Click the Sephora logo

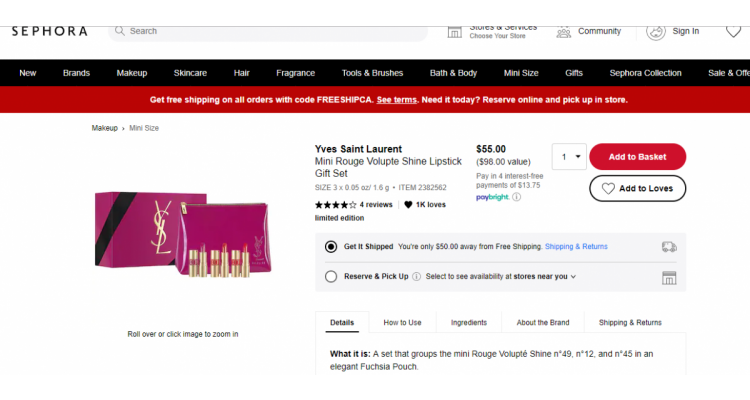[x=50, y=32]
